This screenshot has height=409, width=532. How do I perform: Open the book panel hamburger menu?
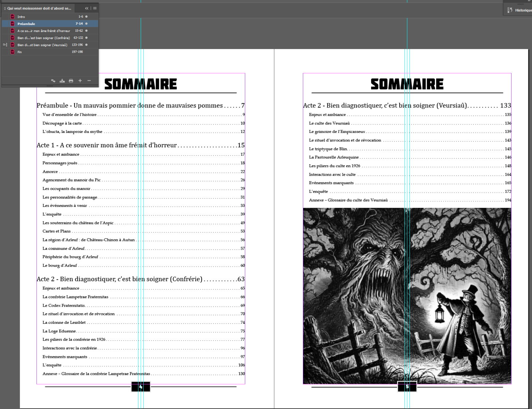(x=95, y=8)
